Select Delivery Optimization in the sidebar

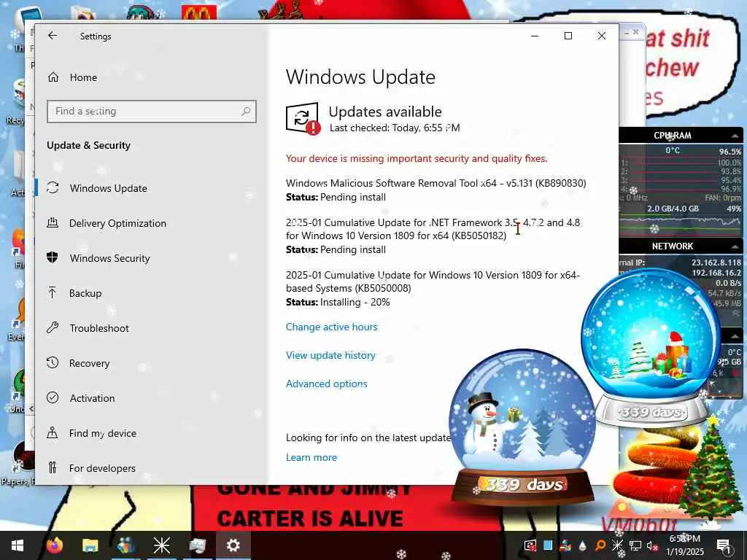click(117, 223)
